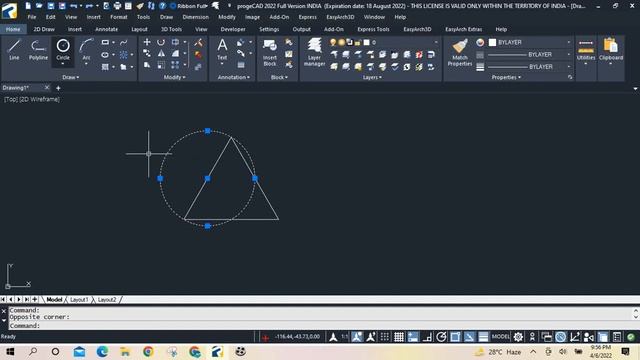Toggle polar tracking in status bar

coord(441,337)
